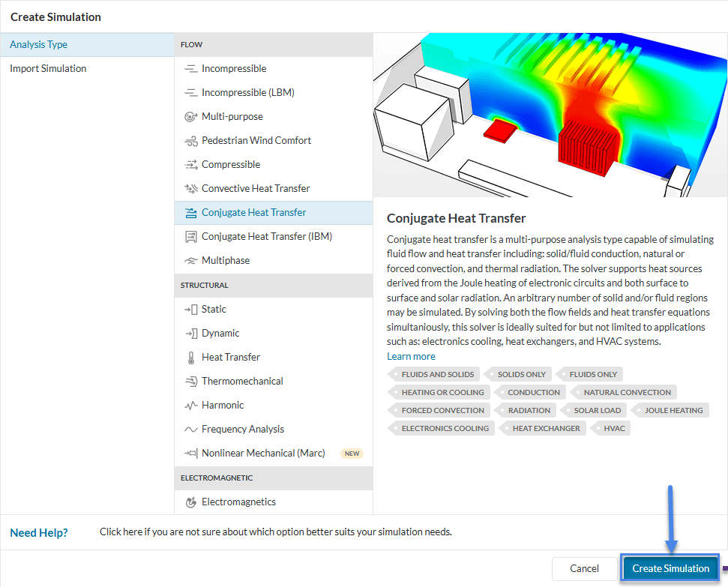Select Conjugate Heat Transfer (IBM) option

click(x=266, y=237)
